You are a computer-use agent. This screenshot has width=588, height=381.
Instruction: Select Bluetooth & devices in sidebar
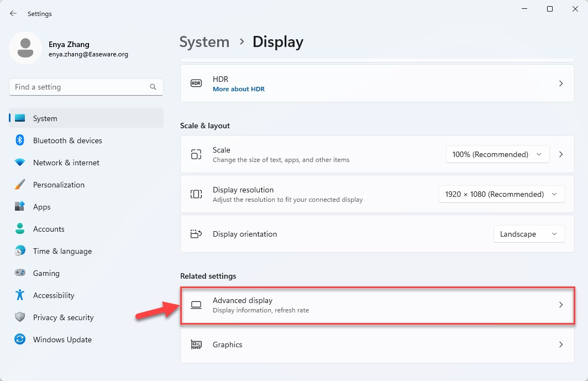click(86, 140)
